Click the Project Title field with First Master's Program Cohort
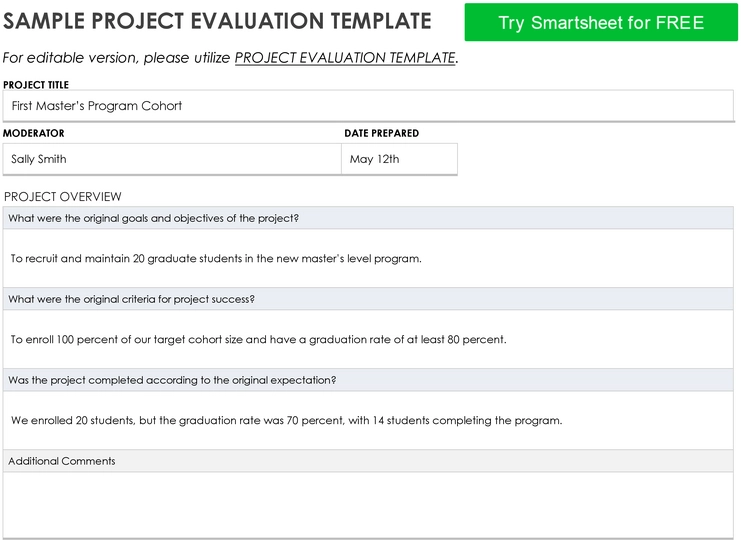 [x=368, y=106]
